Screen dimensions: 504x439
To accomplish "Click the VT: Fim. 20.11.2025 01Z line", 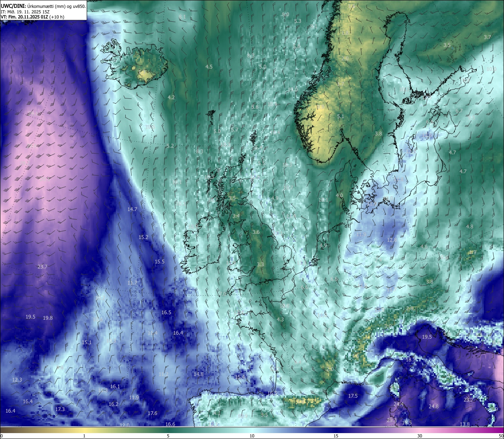I will (31, 17).
